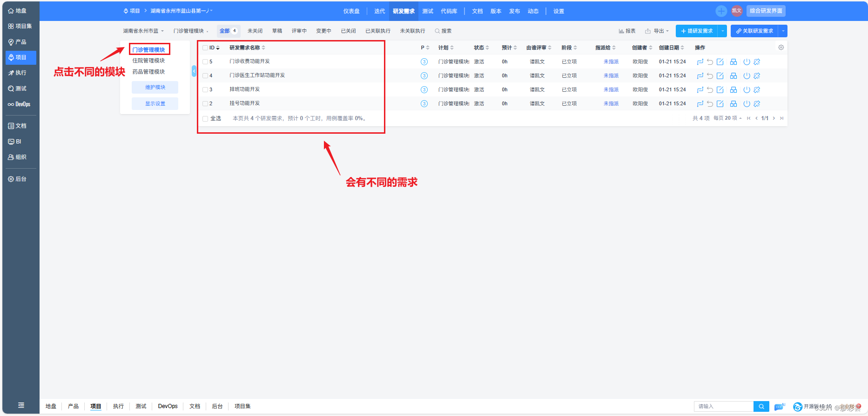Image resolution: width=868 pixels, height=416 pixels.
Task: Open 后台 settings in the left sidebar
Action: (17, 179)
